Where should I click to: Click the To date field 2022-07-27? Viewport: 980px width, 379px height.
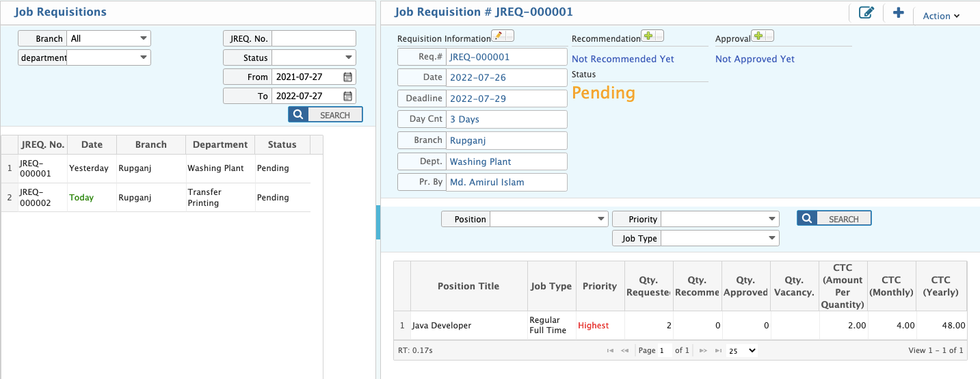pyautogui.click(x=306, y=96)
